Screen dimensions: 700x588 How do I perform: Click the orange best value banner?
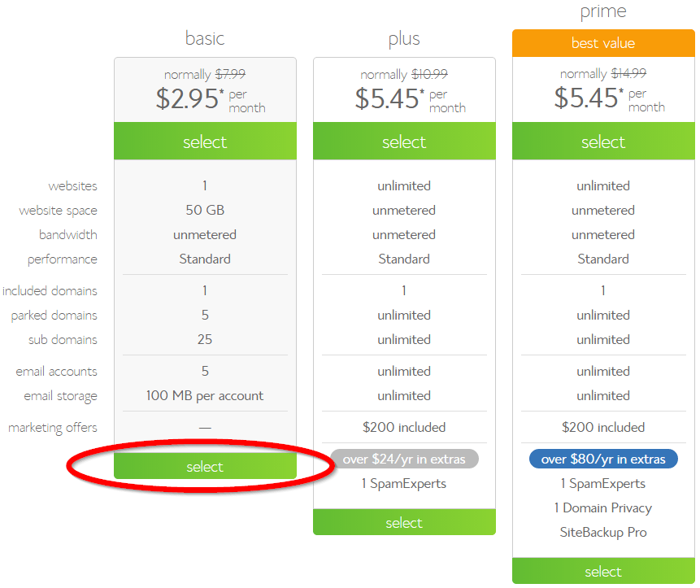click(x=603, y=43)
